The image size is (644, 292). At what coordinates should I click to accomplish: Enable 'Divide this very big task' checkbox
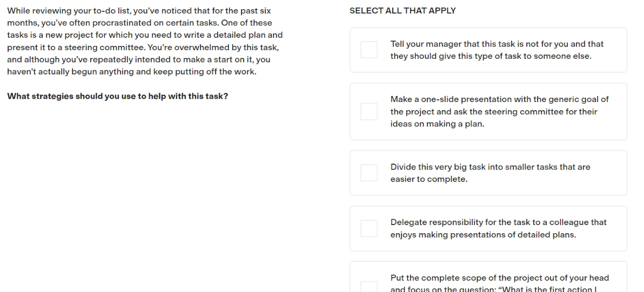[369, 173]
